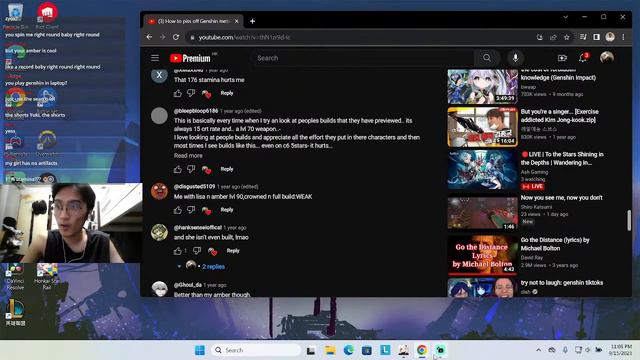
Task: Open the Genshin Impact 3:49:29 video thumbnail
Action: pos(482,87)
